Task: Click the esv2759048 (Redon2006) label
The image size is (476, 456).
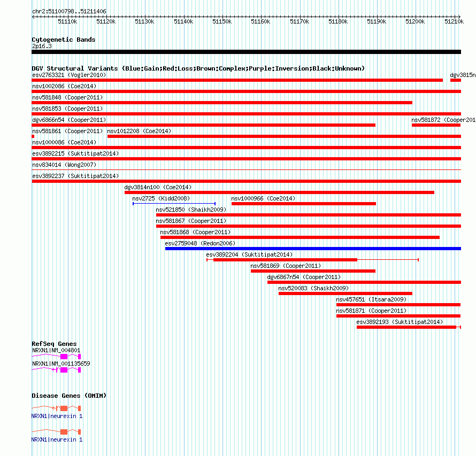Action: [x=201, y=243]
